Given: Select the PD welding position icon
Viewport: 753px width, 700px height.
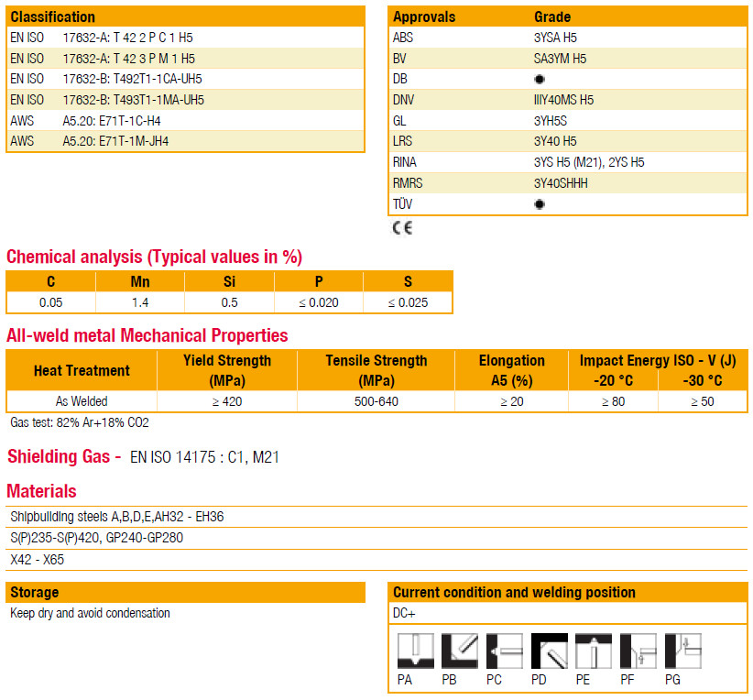Looking at the screenshot, I should coord(550,651).
